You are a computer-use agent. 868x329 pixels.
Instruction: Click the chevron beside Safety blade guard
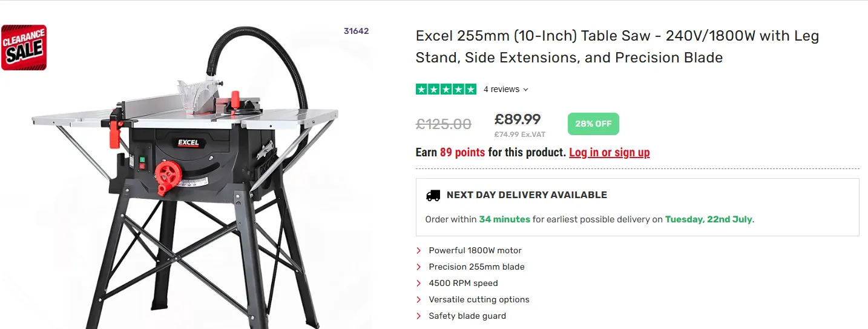tap(419, 316)
